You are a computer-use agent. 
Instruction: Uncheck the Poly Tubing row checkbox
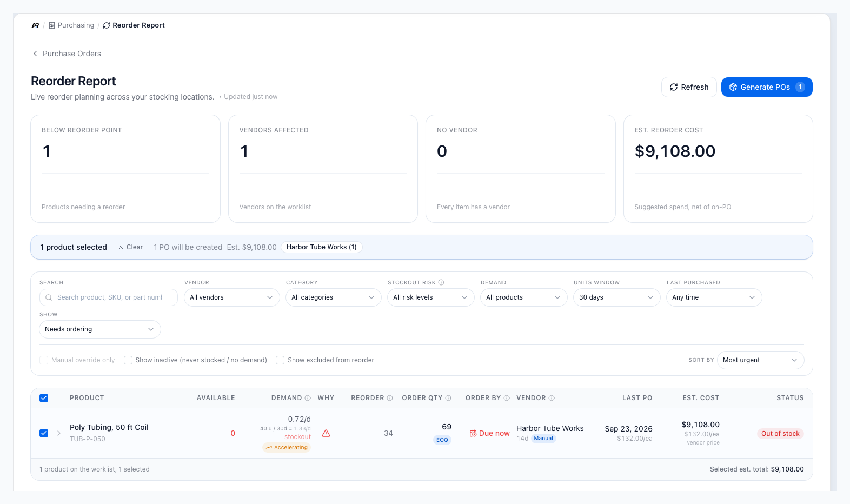(x=44, y=433)
